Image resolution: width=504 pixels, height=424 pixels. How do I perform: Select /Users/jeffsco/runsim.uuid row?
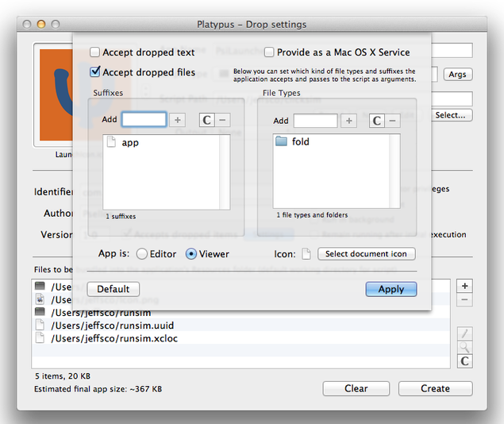[241, 325]
